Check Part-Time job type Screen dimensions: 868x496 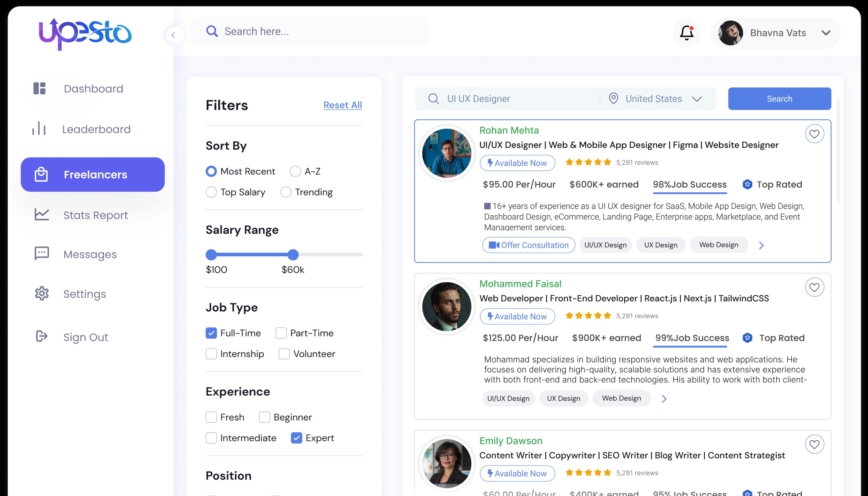tap(281, 333)
